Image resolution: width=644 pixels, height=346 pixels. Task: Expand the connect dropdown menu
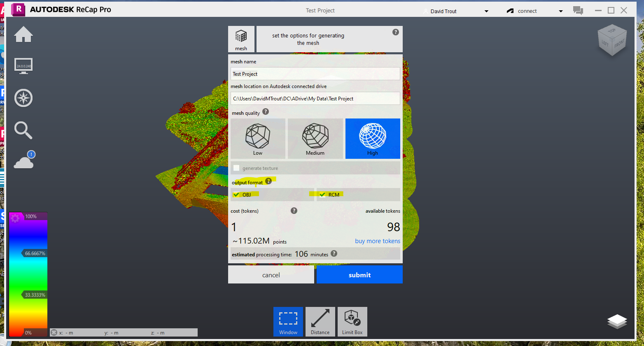pos(561,11)
